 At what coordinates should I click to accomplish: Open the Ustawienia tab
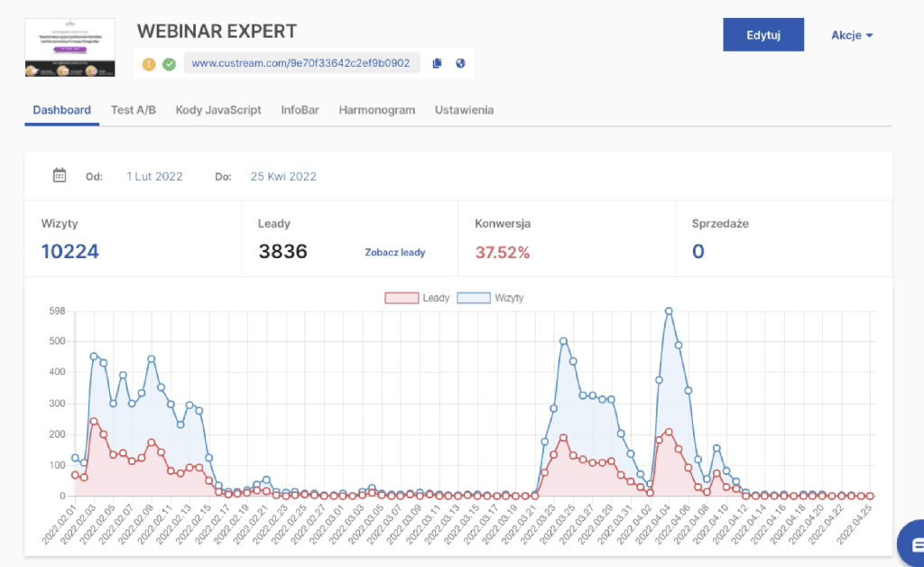click(464, 110)
